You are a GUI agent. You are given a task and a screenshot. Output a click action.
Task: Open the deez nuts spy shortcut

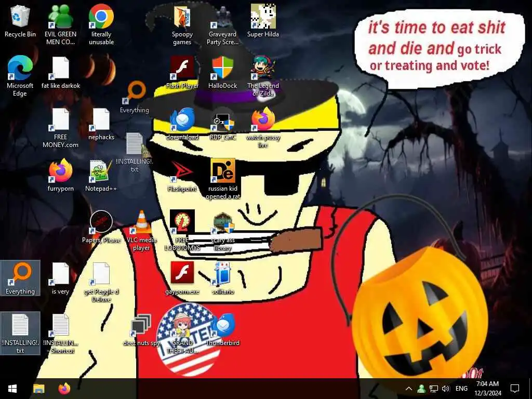[141, 330]
